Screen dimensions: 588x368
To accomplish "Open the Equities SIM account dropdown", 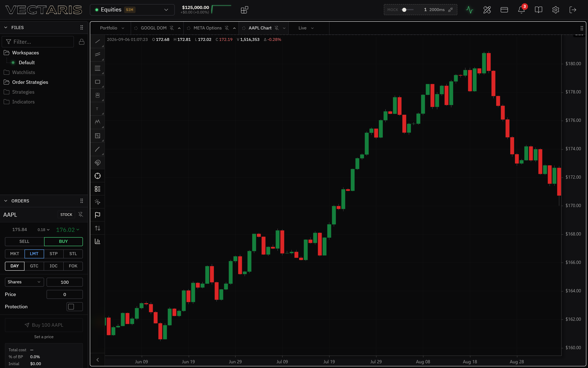I will 132,10.
